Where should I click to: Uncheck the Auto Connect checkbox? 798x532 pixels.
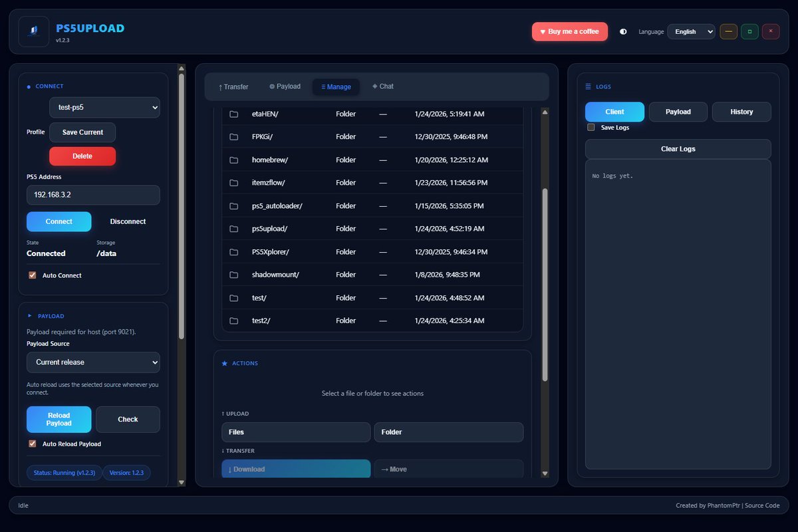[x=32, y=275]
